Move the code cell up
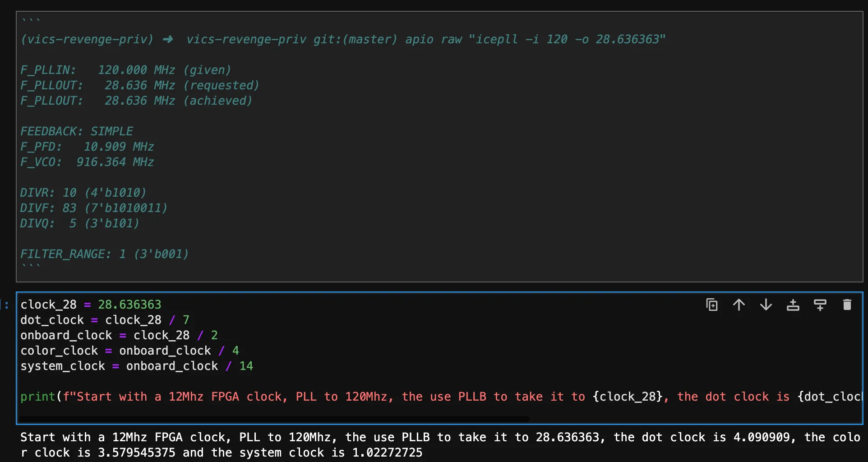The image size is (868, 462). click(739, 305)
